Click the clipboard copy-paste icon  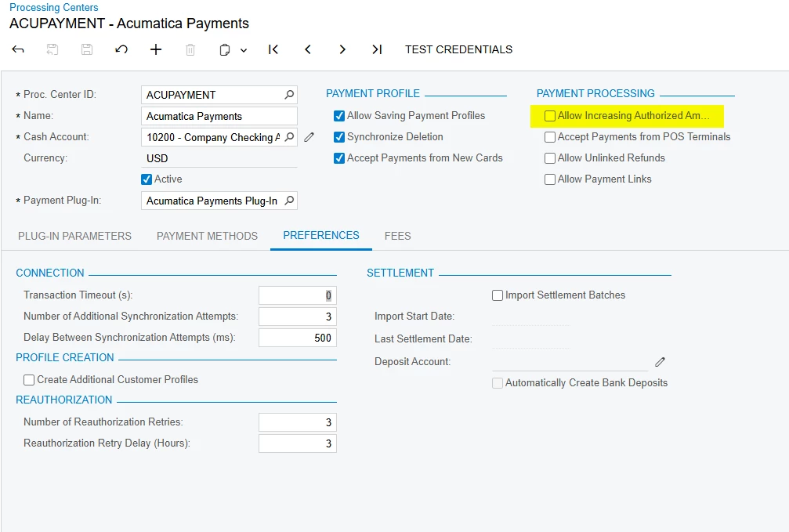tap(224, 50)
